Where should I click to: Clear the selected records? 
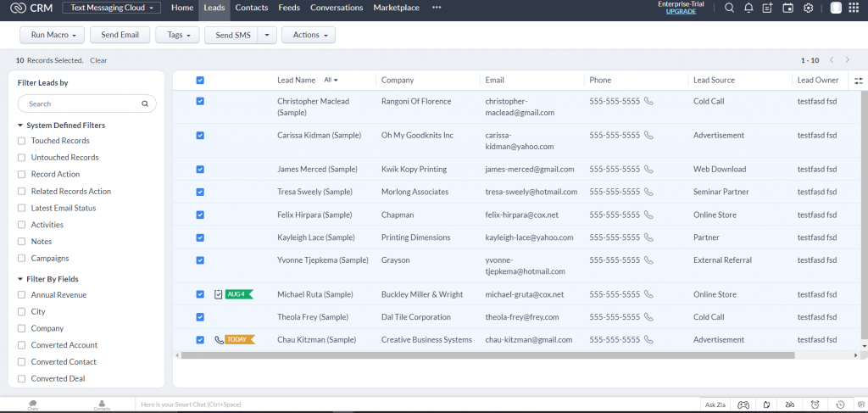(98, 60)
